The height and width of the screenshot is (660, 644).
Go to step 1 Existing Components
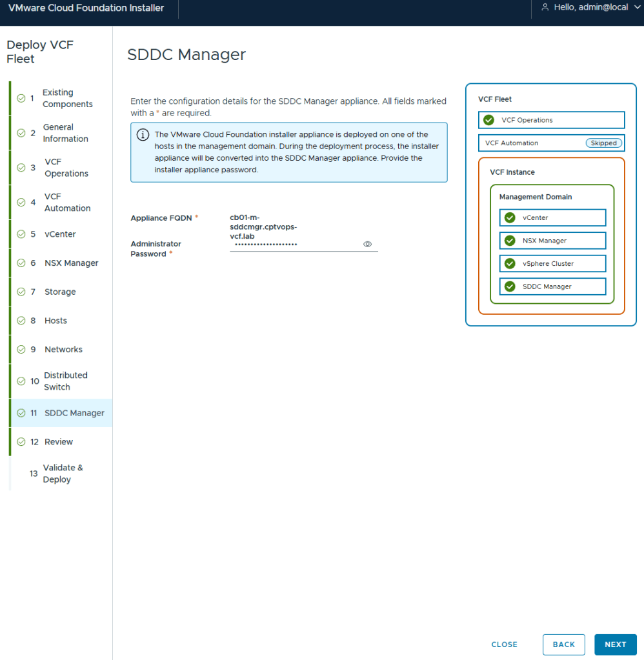pyautogui.click(x=67, y=98)
